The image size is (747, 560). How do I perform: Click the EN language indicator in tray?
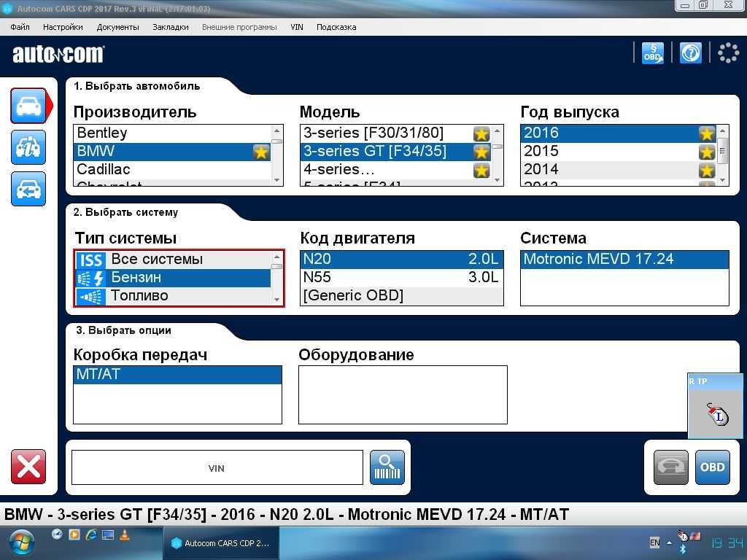click(655, 542)
